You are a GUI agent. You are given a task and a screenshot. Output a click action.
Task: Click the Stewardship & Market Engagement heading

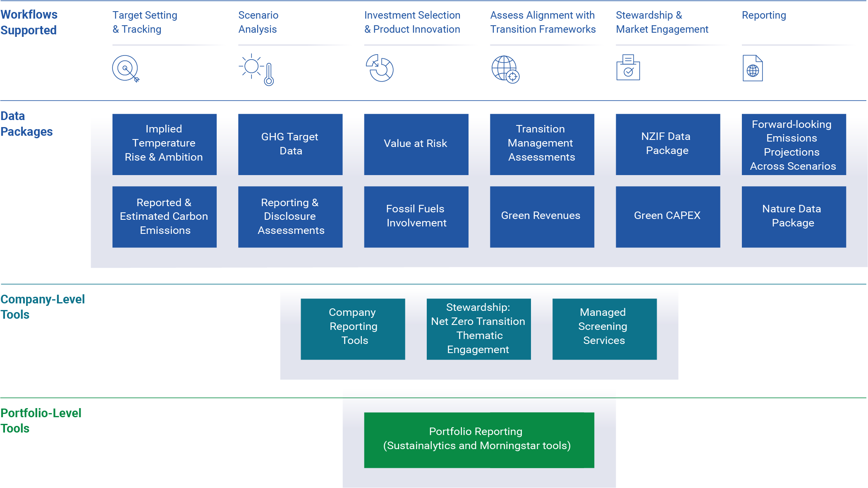click(x=662, y=22)
